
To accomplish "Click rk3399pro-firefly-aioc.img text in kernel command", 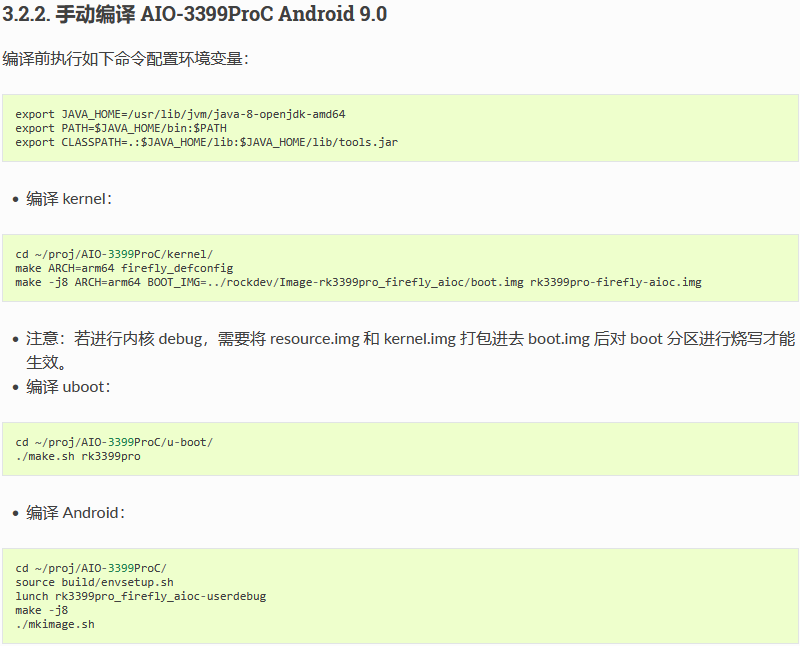I will [616, 282].
